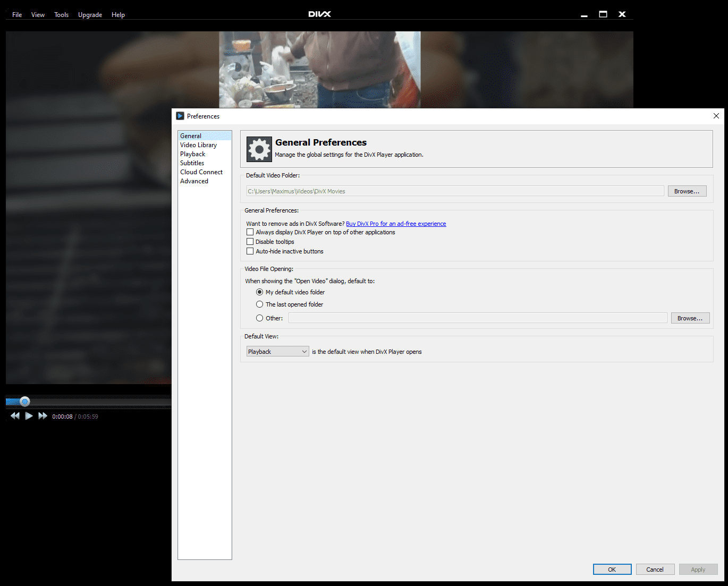This screenshot has width=728, height=586.
Task: Open the Upgrade menu
Action: tap(90, 15)
